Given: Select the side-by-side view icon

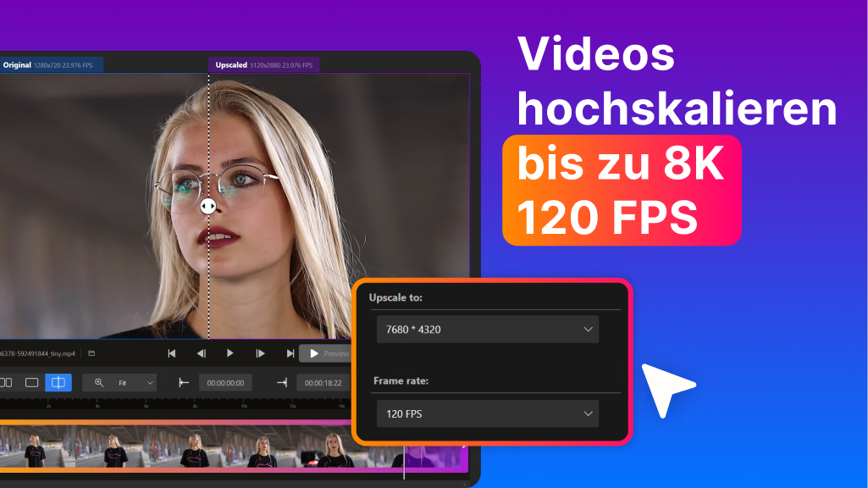Looking at the screenshot, I should [4, 382].
